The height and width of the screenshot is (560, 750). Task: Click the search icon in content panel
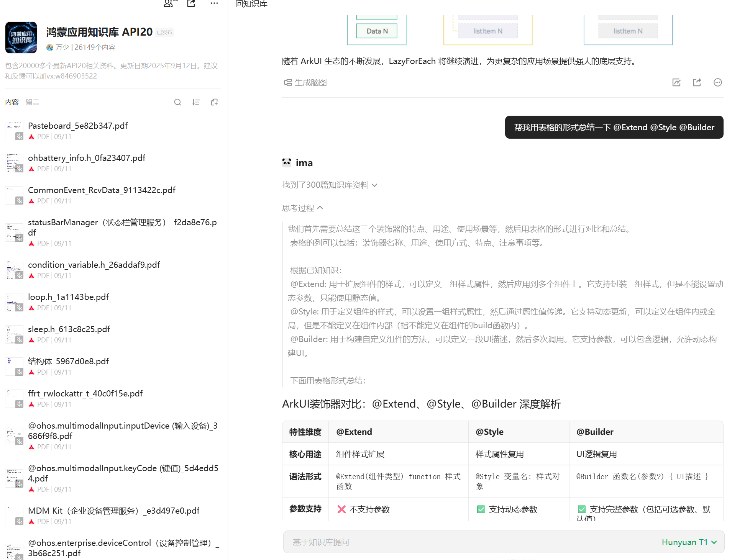click(x=177, y=102)
